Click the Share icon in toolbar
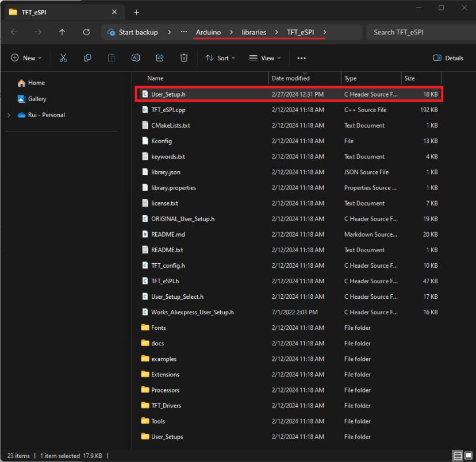This screenshot has width=476, height=462. pos(160,58)
